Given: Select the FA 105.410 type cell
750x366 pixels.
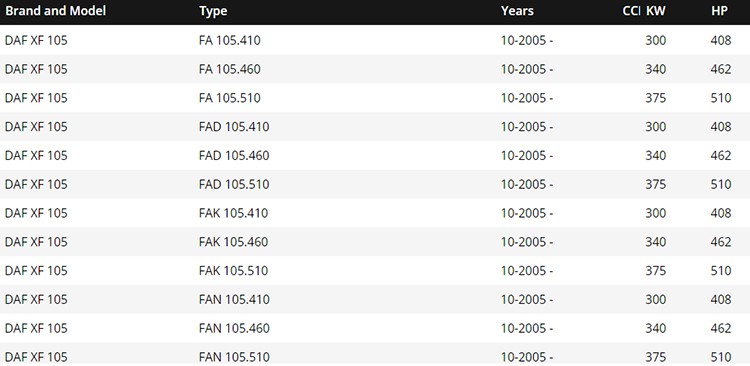Looking at the screenshot, I should [230, 40].
